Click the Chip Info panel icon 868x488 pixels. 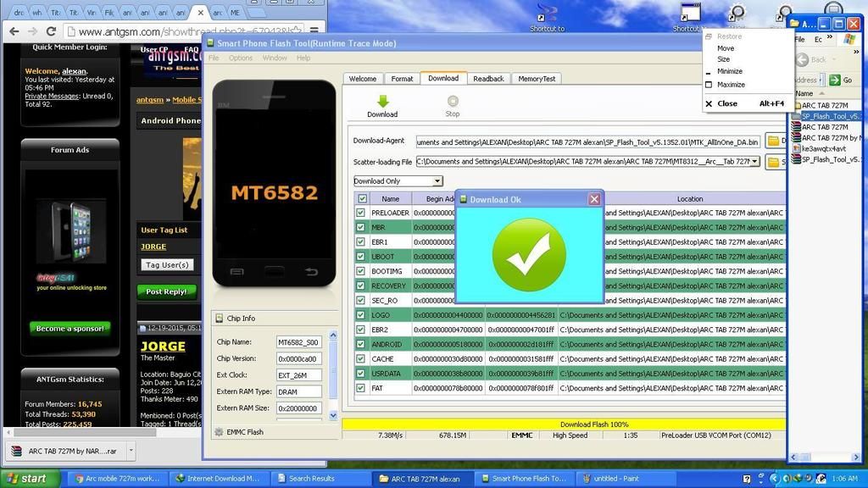point(220,319)
